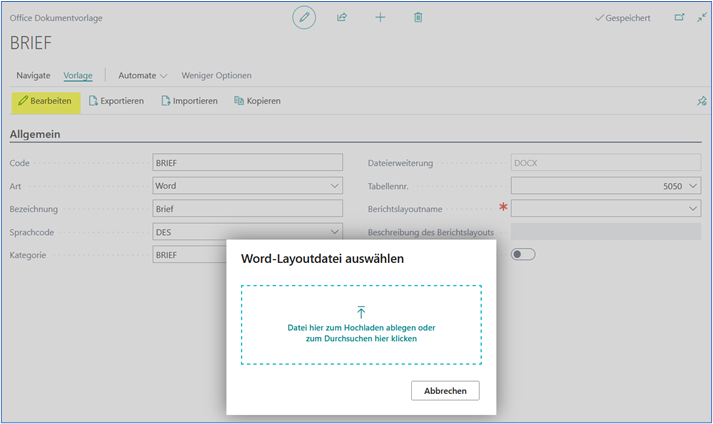
Task: Click the pencil edit icon in header
Action: pos(304,18)
